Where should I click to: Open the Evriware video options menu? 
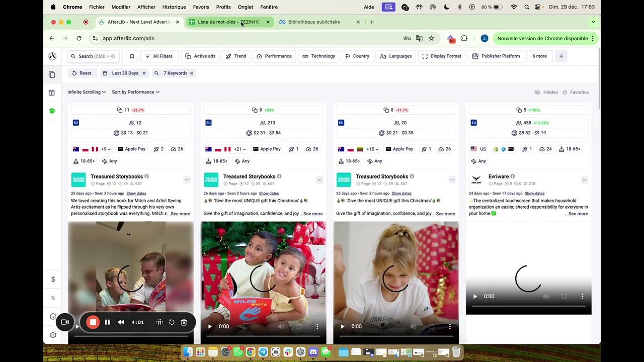[583, 297]
